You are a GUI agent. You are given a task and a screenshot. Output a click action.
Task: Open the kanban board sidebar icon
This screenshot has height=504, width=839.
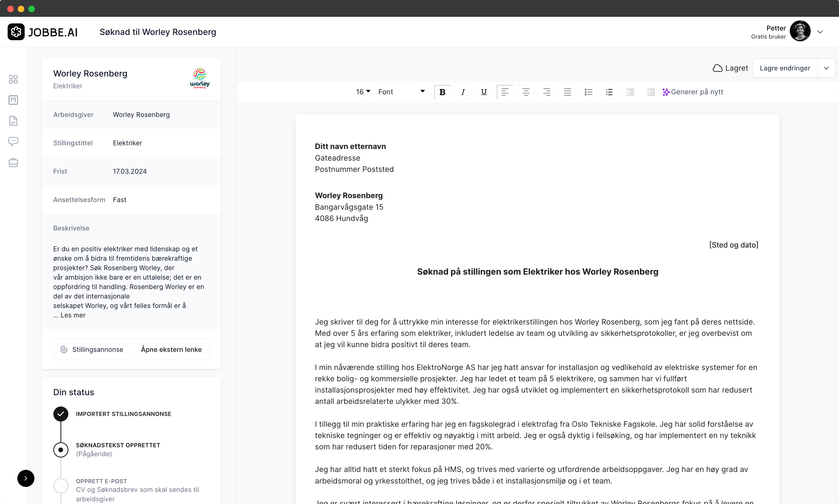(13, 100)
